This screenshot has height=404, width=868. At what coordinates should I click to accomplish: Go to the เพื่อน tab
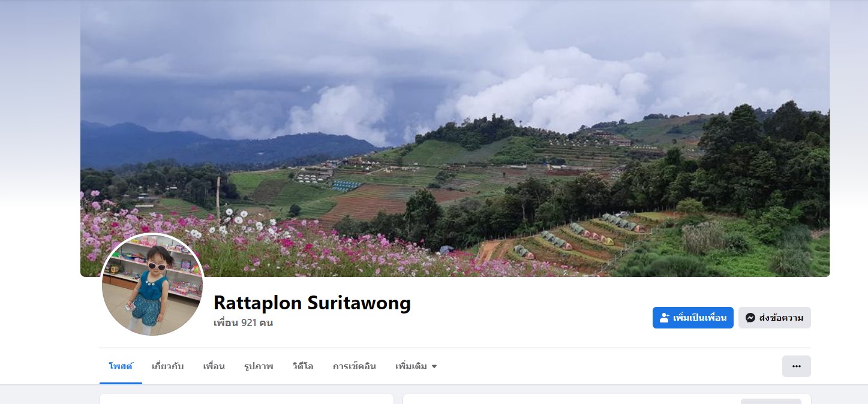pos(214,366)
